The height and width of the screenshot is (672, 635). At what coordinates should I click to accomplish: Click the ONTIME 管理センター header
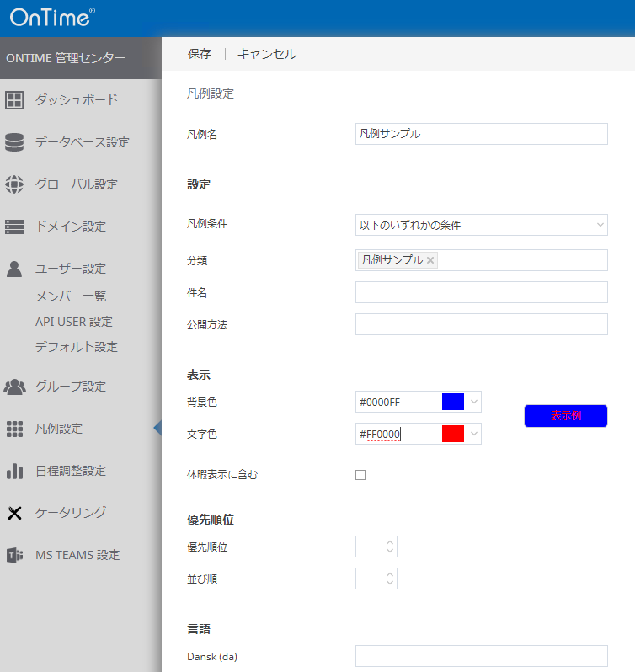coord(66,58)
